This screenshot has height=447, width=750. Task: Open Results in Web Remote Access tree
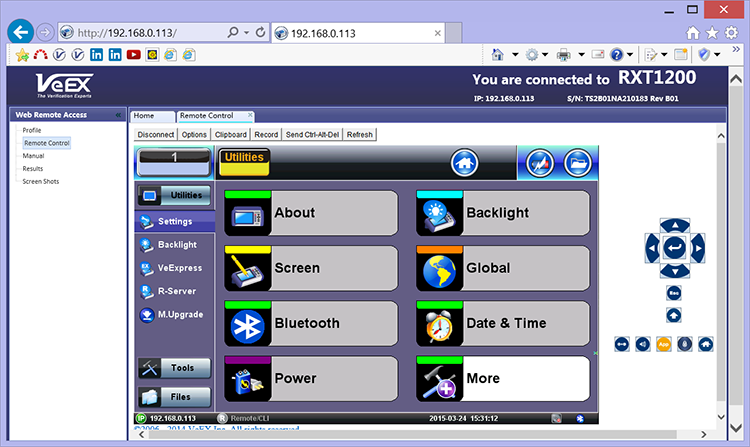pyautogui.click(x=33, y=169)
